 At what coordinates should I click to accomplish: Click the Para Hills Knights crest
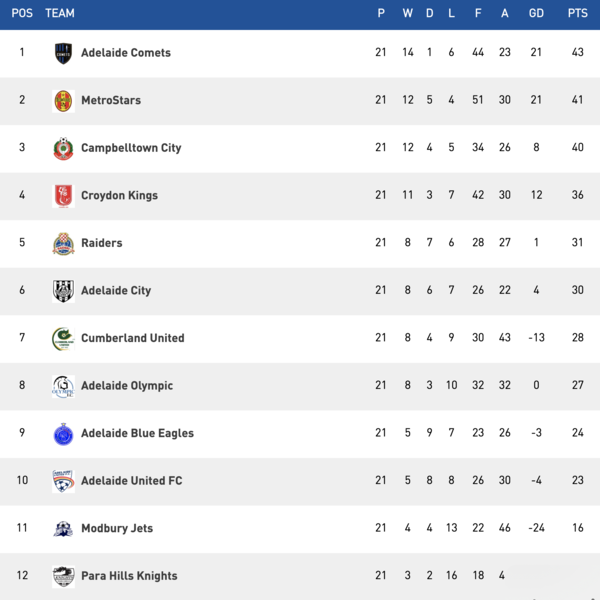click(63, 576)
